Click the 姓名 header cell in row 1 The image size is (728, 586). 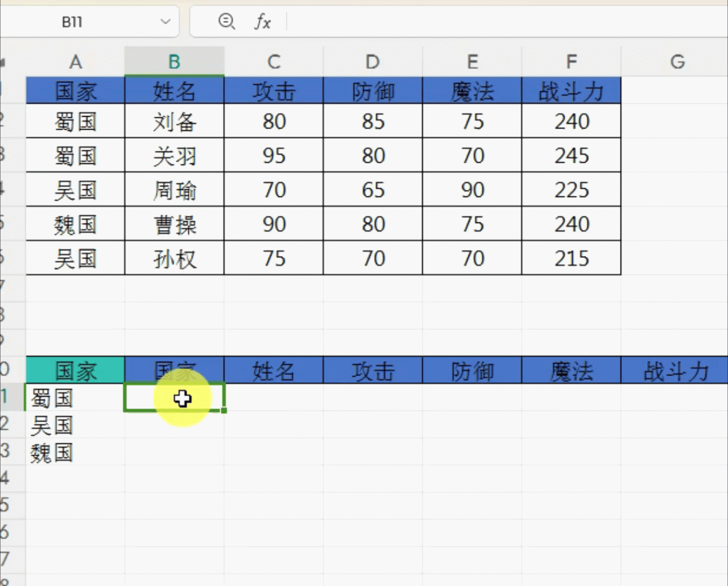pyautogui.click(x=174, y=90)
